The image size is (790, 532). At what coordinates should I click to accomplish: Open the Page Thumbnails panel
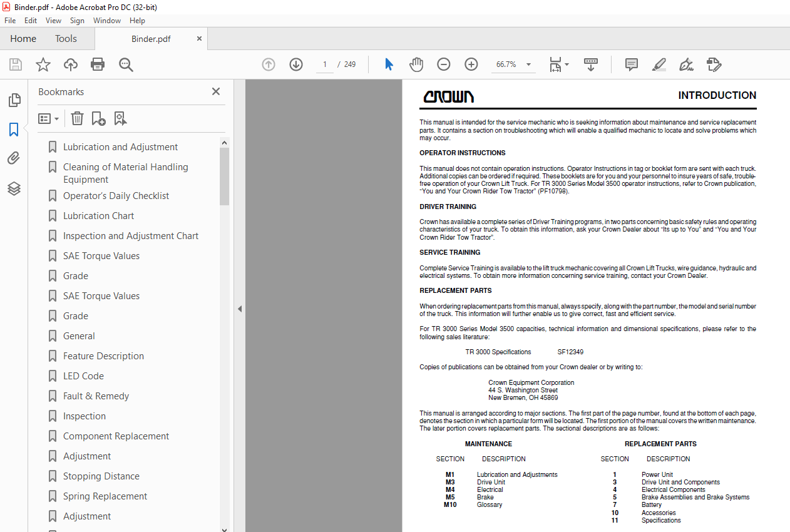coord(14,100)
